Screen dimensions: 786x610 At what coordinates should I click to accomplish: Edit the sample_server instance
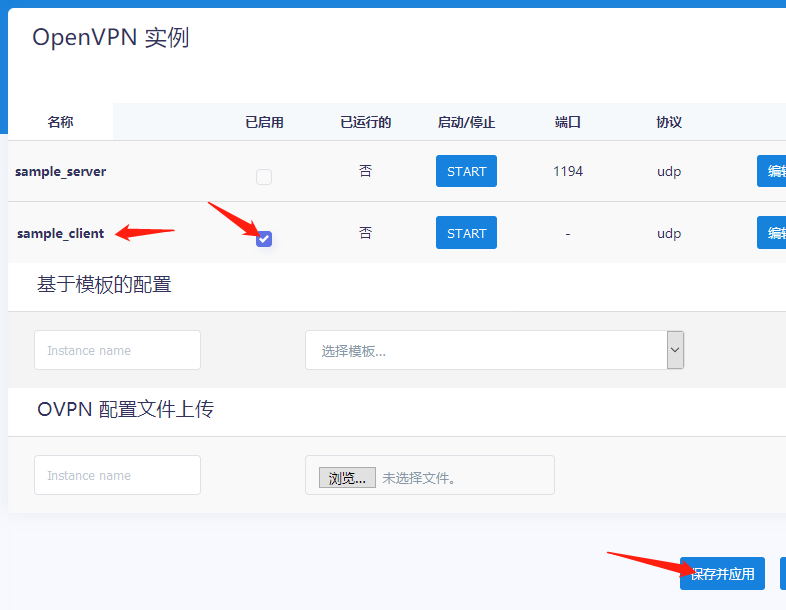click(x=771, y=171)
